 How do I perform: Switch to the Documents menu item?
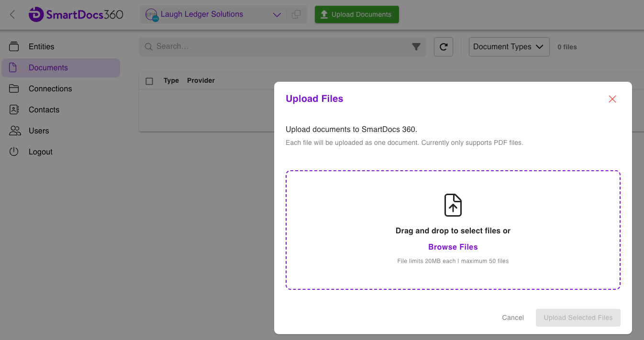tap(48, 67)
